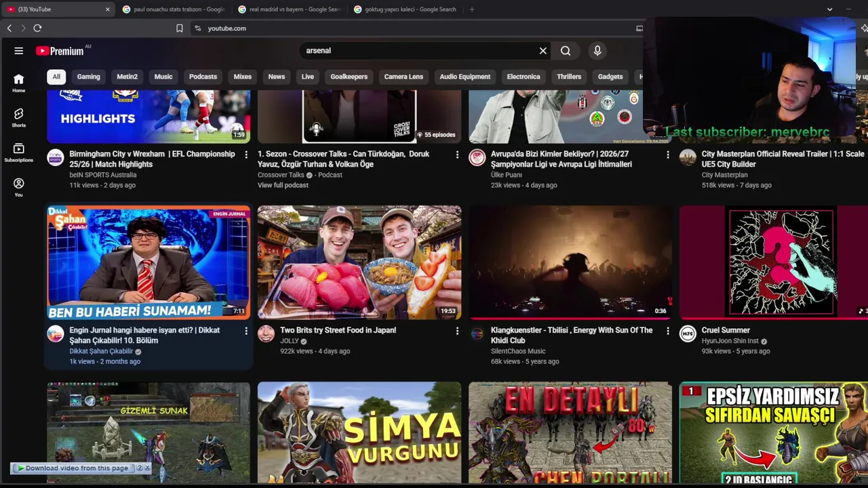Image resolution: width=868 pixels, height=488 pixels.
Task: Open SilentChaos Music channel avatar
Action: (x=477, y=333)
